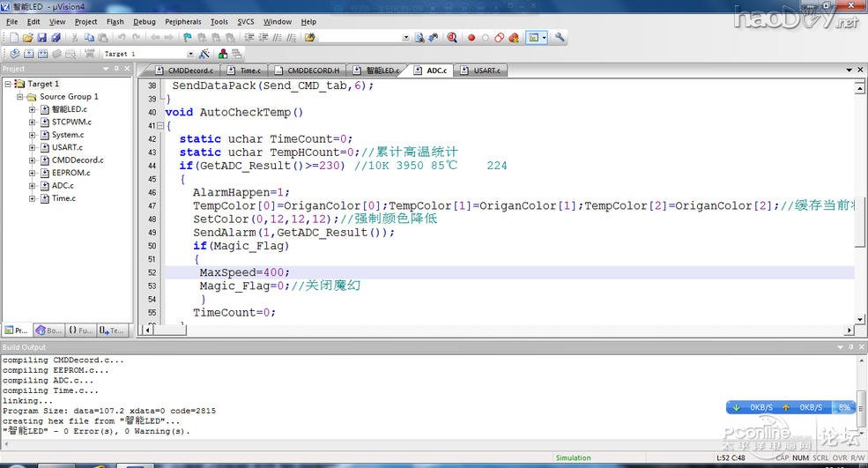
Task: Click the New file toolbar icon
Action: (13, 38)
